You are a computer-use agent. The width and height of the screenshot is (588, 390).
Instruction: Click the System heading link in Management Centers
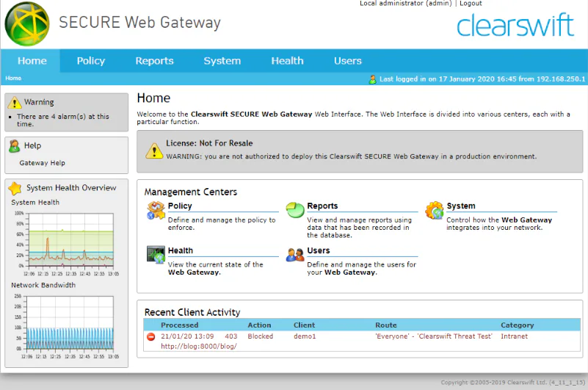click(461, 206)
